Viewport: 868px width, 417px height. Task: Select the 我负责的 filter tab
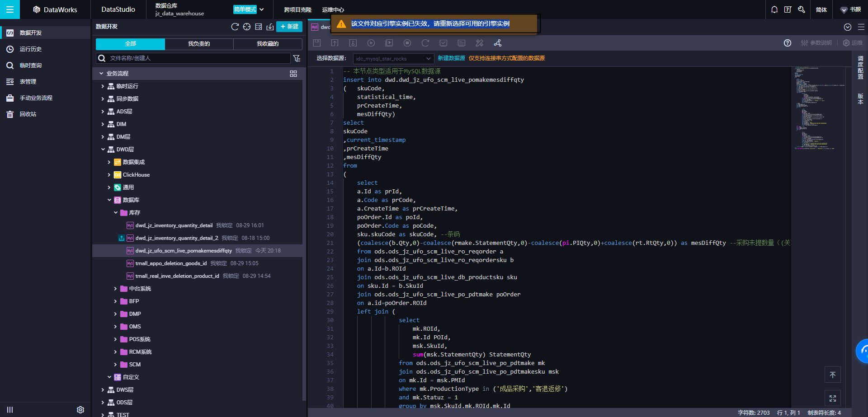(x=199, y=44)
